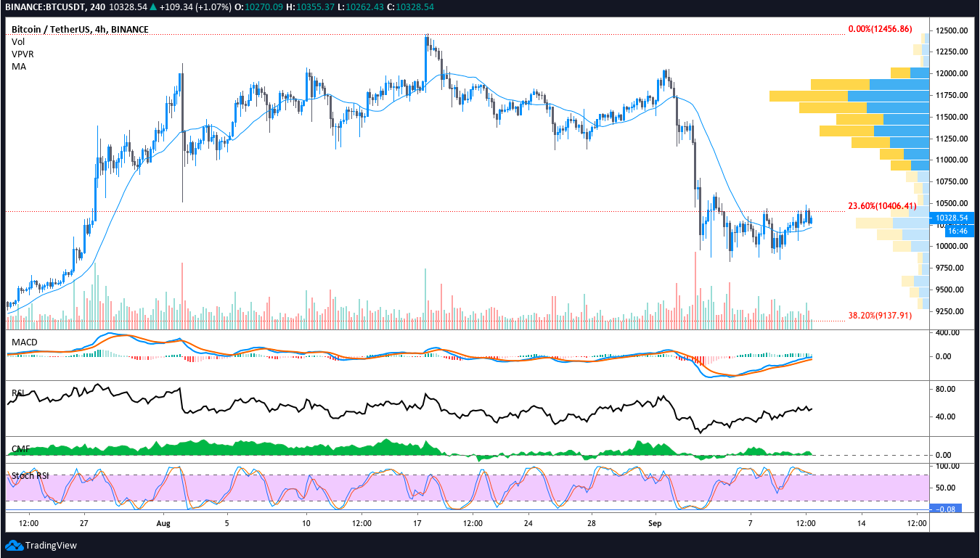Select the Vol indicator label

click(x=18, y=42)
